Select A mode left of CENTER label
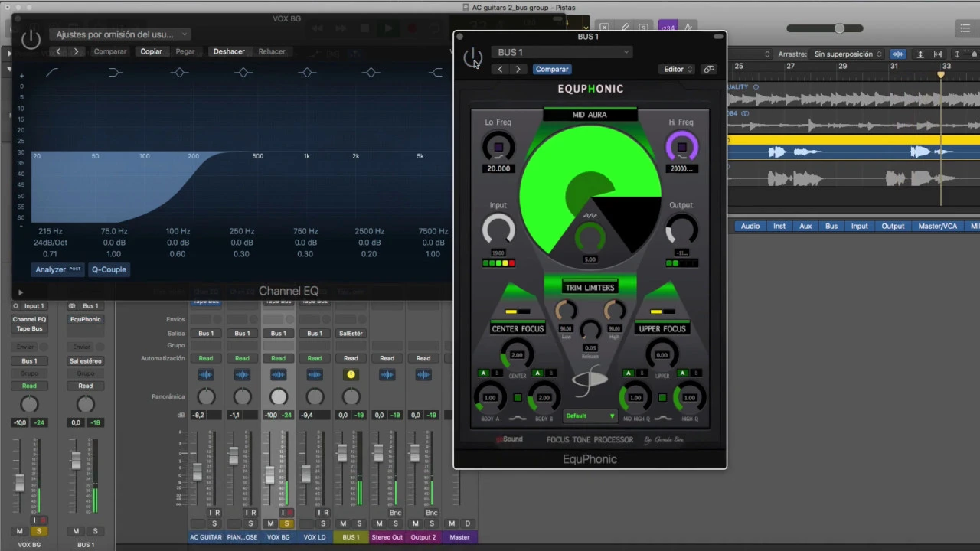This screenshot has width=980, height=551. [483, 373]
